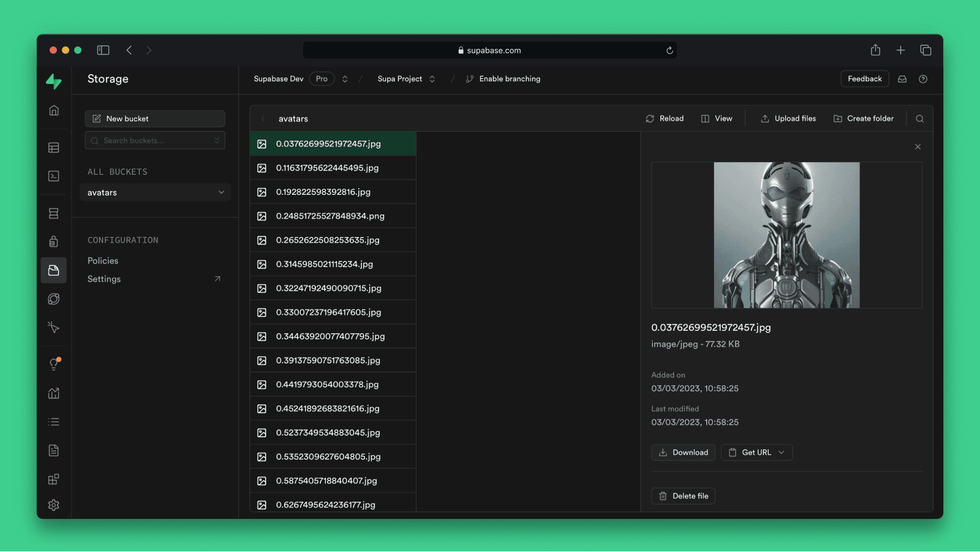Open the Authentication lock icon in sidebar

pos(54,241)
